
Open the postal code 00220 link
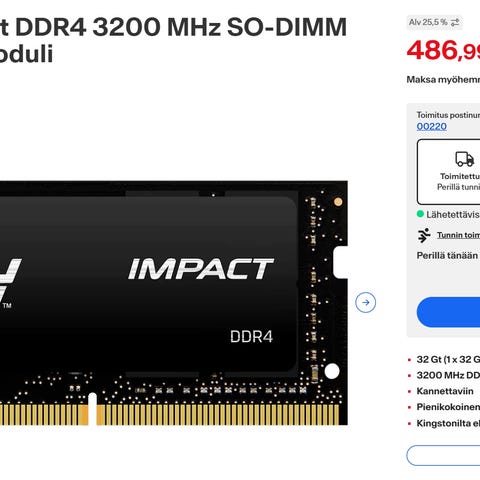point(432,126)
